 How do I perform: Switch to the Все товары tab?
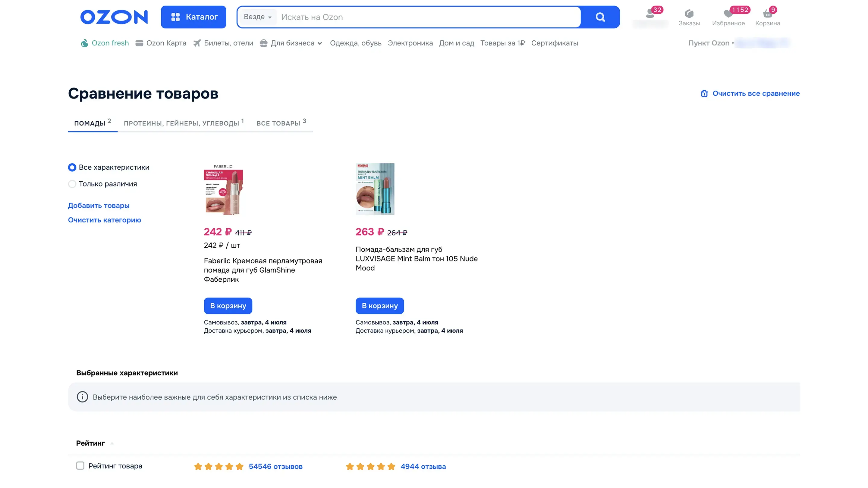(281, 123)
